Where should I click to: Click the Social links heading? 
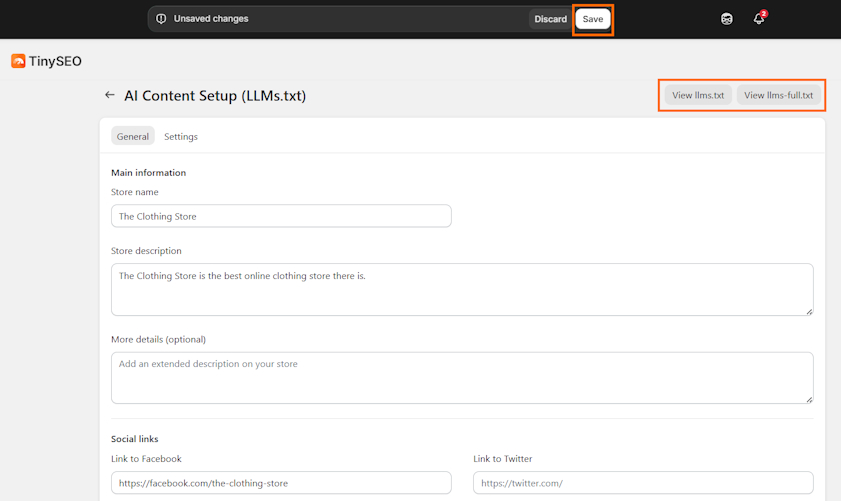point(135,439)
